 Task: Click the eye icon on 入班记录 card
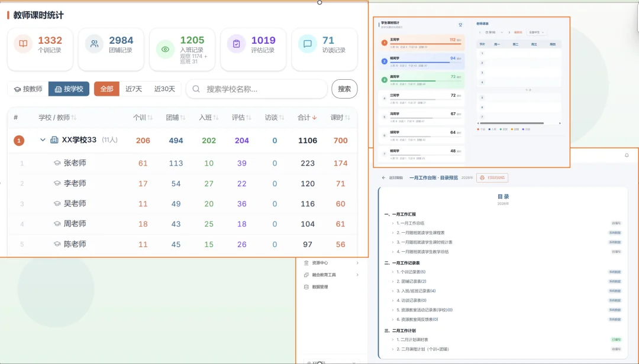[x=165, y=49]
